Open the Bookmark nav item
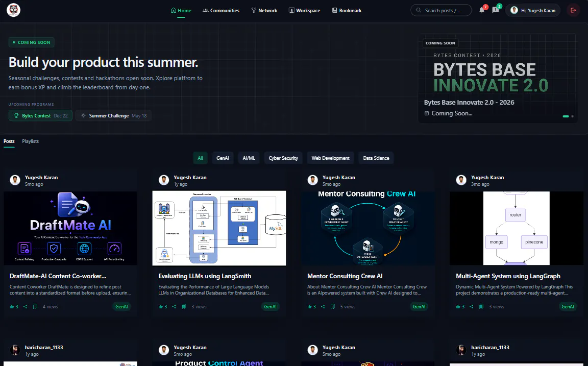Image resolution: width=588 pixels, height=366 pixels. [x=347, y=11]
